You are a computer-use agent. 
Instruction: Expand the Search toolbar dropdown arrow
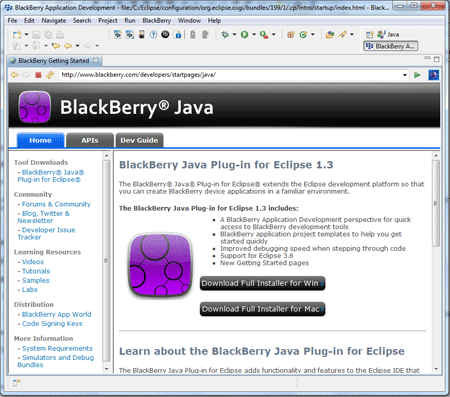coord(352,34)
